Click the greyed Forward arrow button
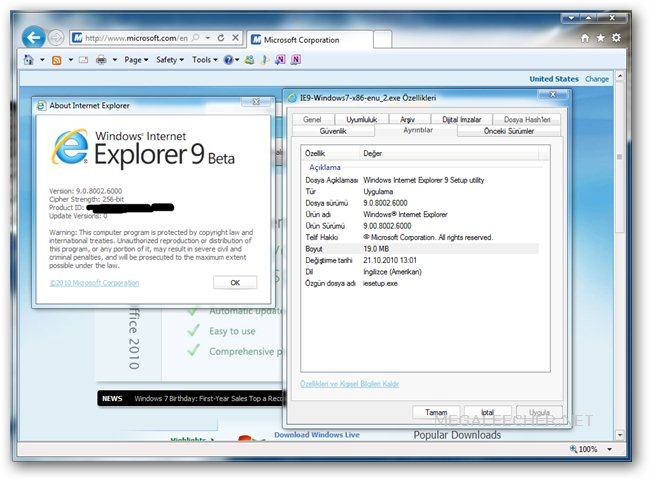This screenshot has width=650, height=480. [56, 38]
